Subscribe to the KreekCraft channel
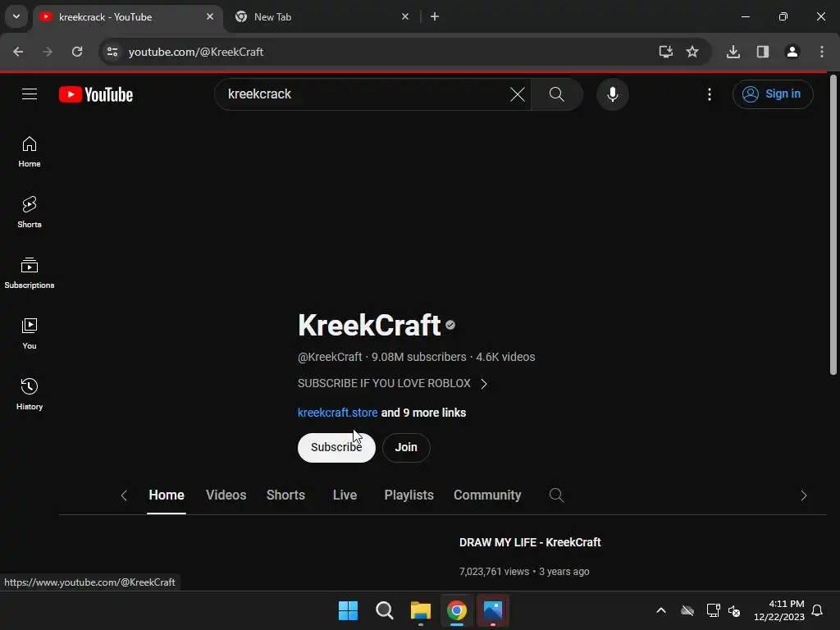 pos(336,447)
